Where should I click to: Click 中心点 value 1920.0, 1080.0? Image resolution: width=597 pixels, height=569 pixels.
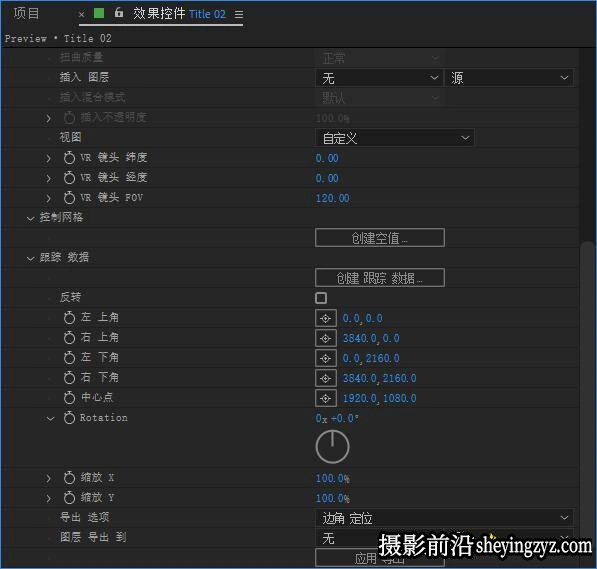click(x=380, y=398)
